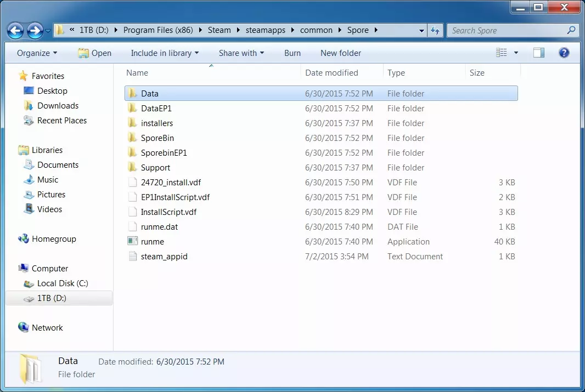Sort by the Date modified column header

click(341, 73)
